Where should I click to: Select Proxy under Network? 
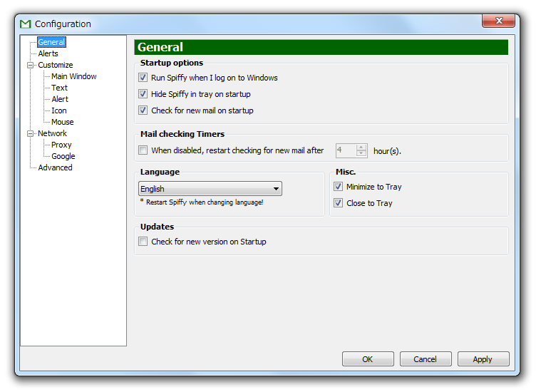pyautogui.click(x=61, y=145)
